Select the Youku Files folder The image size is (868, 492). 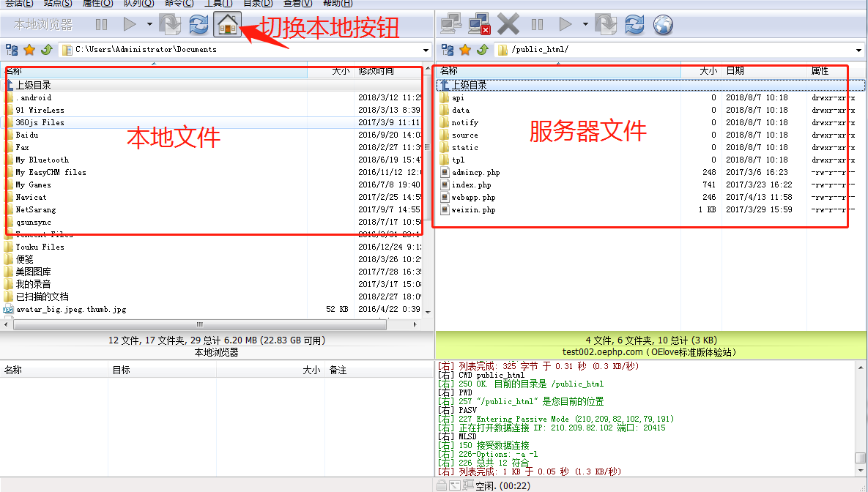point(40,247)
